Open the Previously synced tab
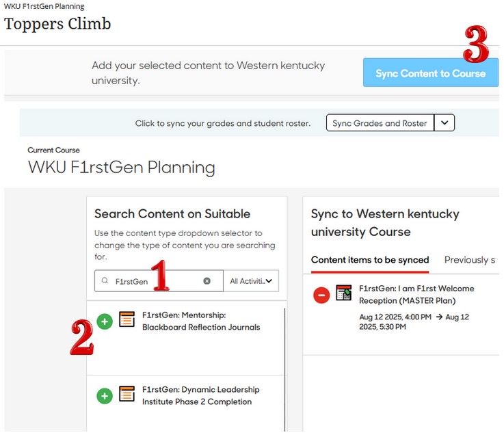 470,260
